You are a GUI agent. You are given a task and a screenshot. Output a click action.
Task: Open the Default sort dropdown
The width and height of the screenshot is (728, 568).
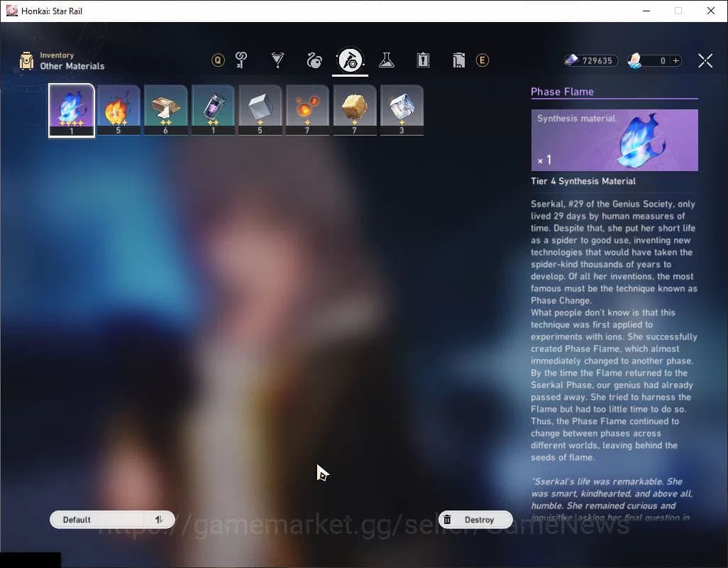pos(99,520)
